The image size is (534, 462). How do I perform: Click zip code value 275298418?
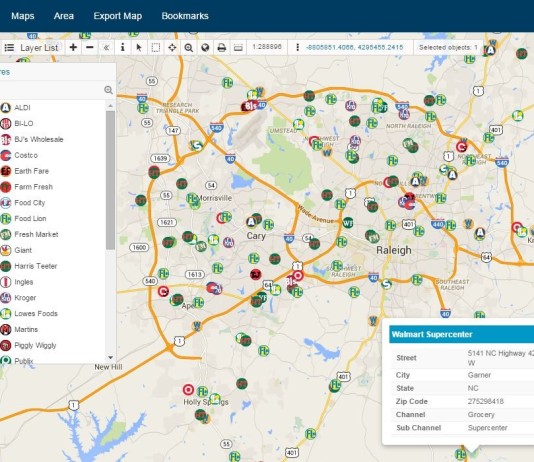click(485, 401)
